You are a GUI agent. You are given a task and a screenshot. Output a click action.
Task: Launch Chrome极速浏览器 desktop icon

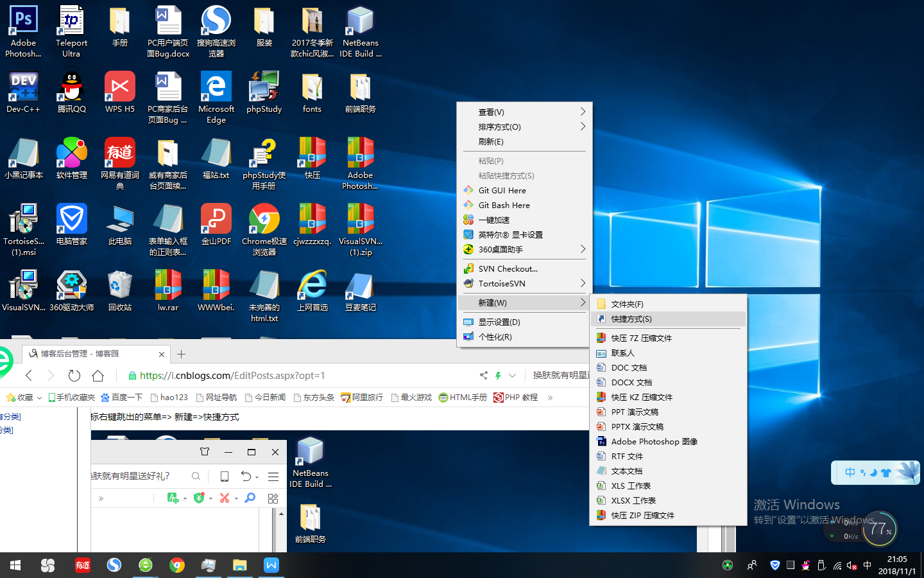[x=264, y=230]
